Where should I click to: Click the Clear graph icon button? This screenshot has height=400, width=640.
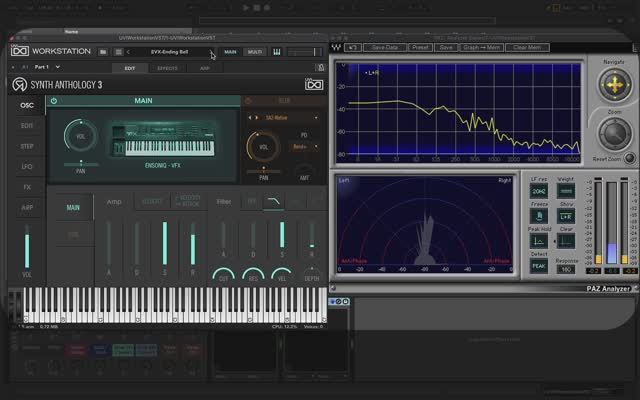tap(566, 241)
